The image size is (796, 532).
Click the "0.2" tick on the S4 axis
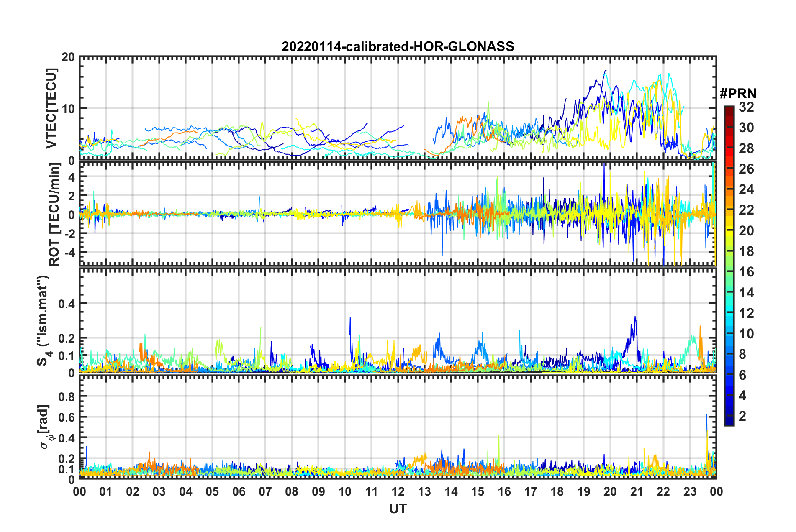[x=67, y=338]
